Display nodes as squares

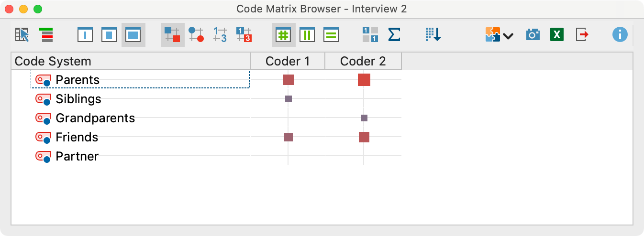[x=172, y=35]
